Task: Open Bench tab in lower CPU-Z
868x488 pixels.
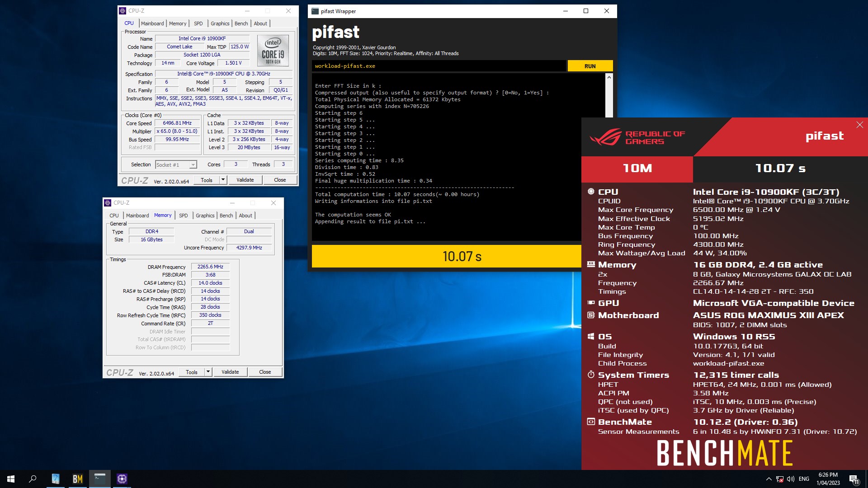Action: [226, 216]
